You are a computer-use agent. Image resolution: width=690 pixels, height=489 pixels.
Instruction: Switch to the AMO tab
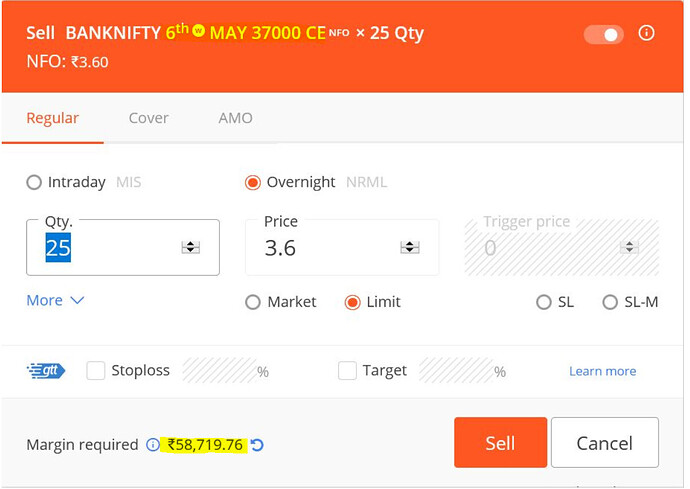click(x=235, y=118)
